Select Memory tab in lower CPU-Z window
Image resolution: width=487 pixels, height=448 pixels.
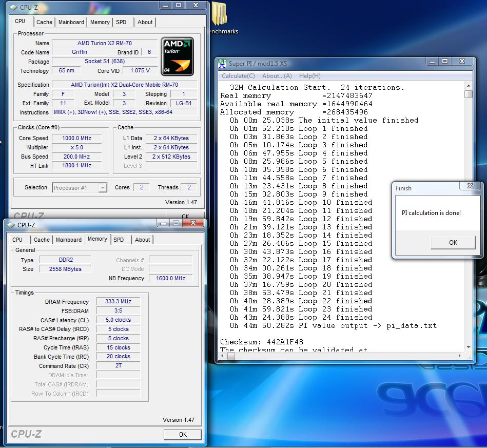(97, 239)
